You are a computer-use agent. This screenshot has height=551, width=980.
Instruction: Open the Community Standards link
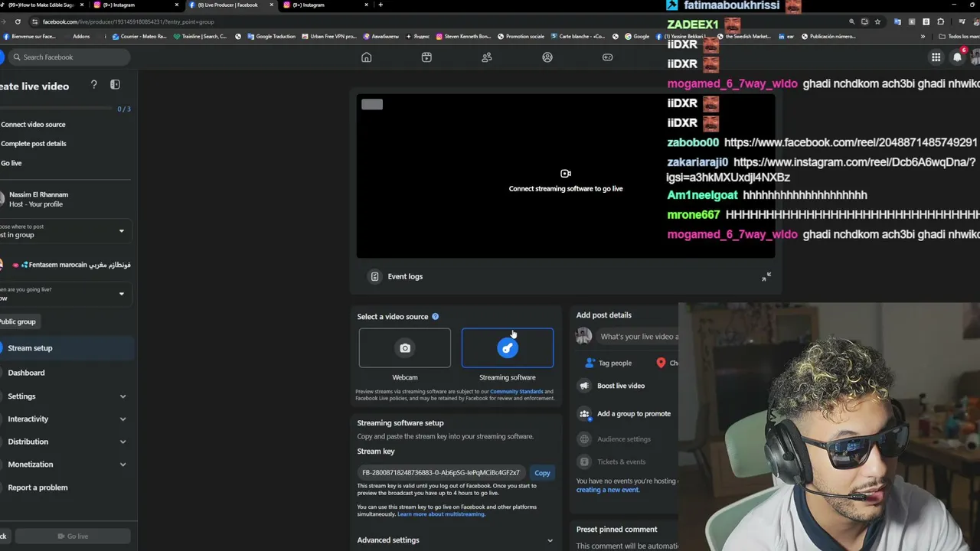(x=517, y=392)
